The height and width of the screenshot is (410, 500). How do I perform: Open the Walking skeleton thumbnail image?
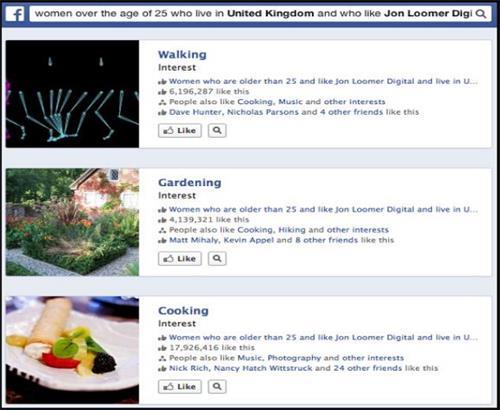tap(72, 94)
